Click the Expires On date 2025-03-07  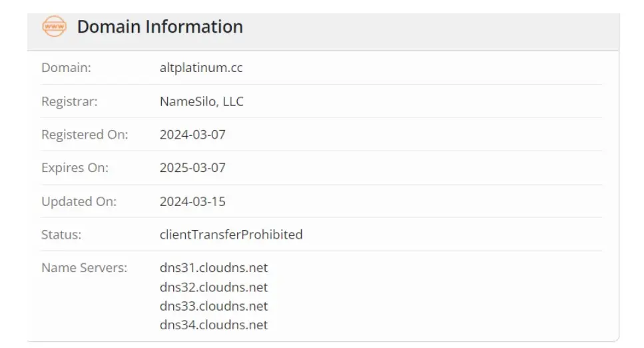192,168
